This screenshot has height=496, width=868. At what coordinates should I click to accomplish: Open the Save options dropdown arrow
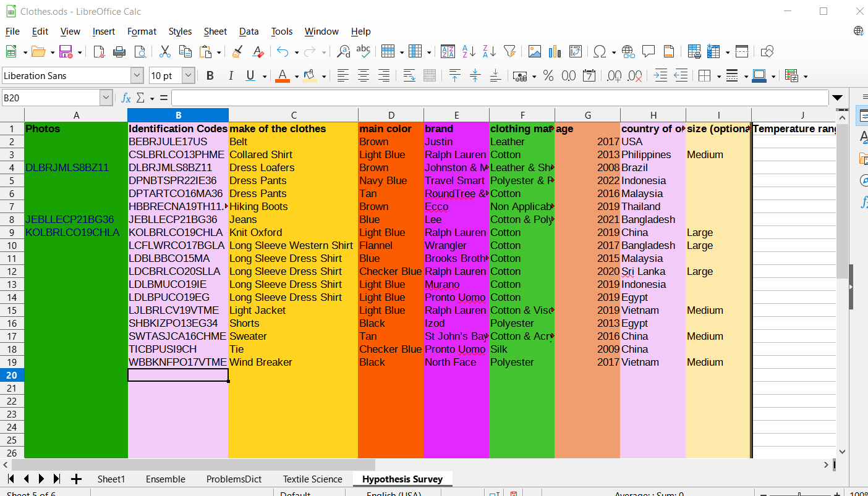(80, 53)
